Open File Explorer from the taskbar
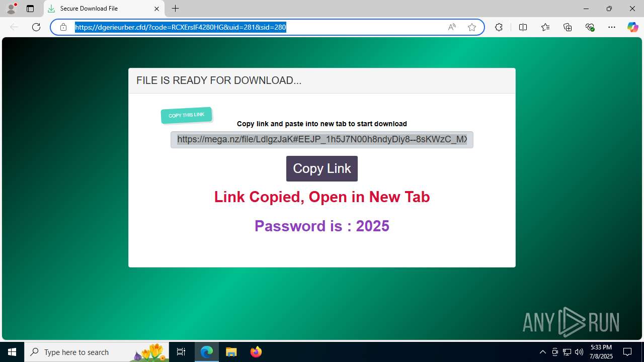 [x=231, y=352]
